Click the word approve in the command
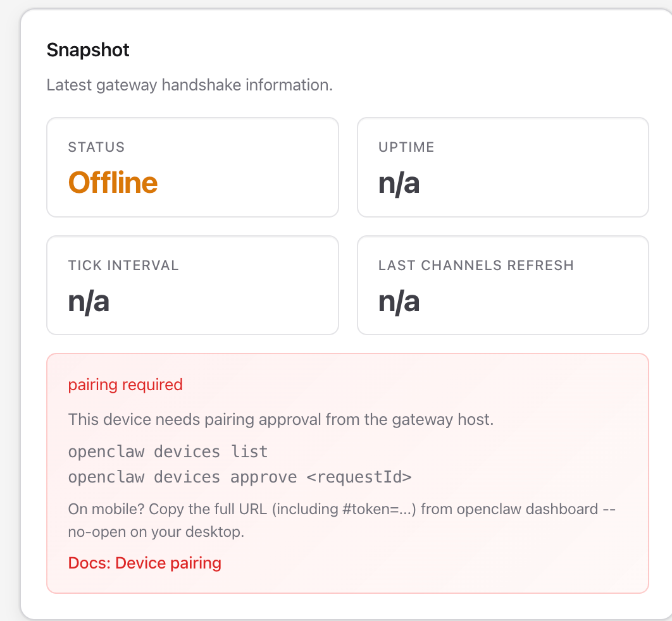672x621 pixels. [x=263, y=477]
